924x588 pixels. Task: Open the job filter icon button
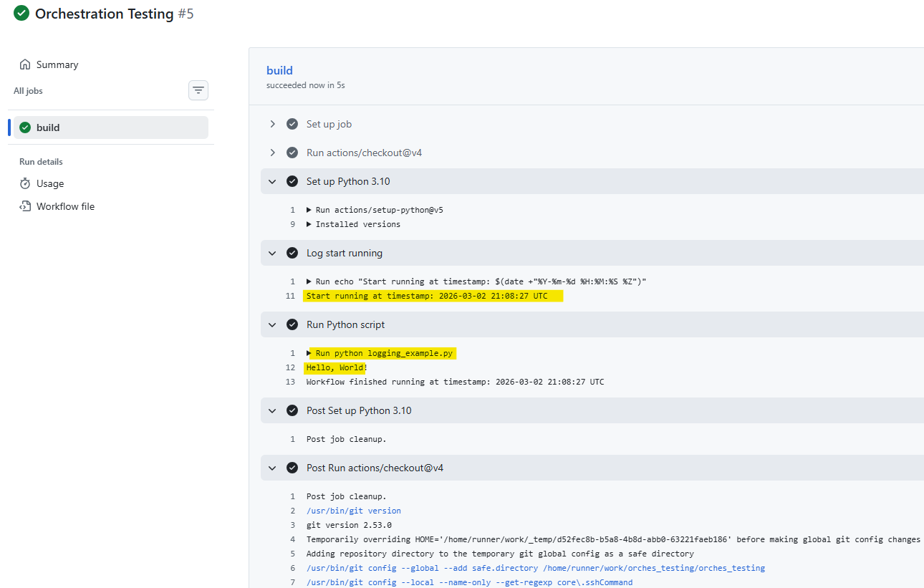tap(198, 90)
